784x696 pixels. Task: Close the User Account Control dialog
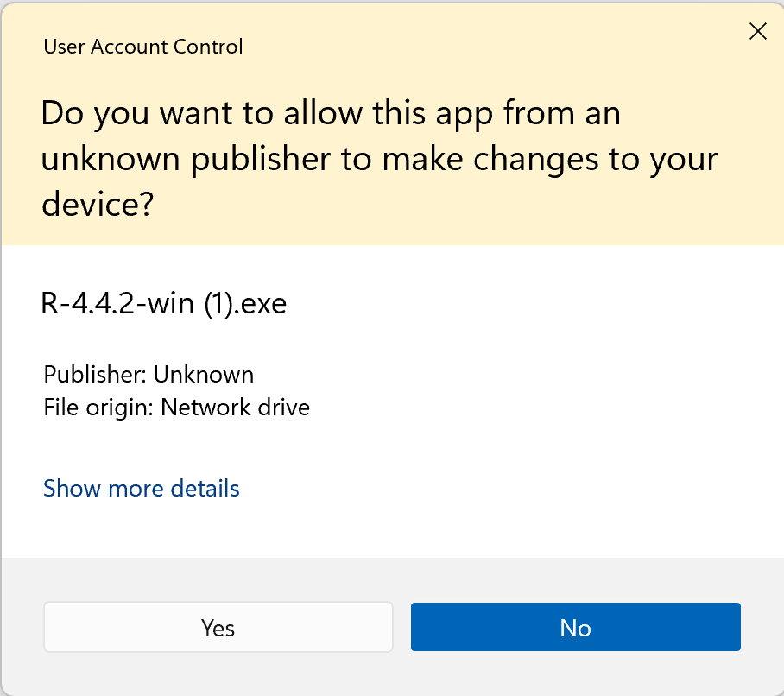(x=757, y=32)
